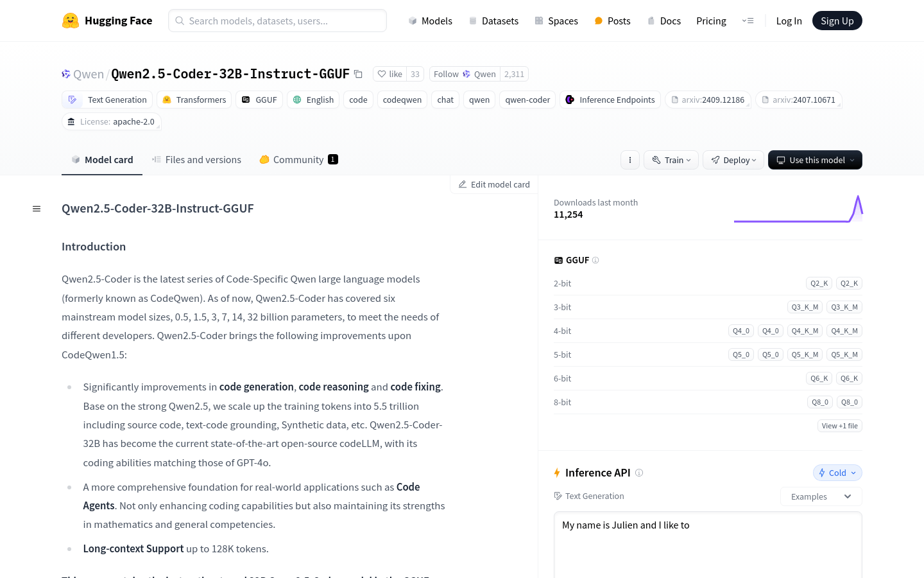Open table of contents hamburger icon

click(x=37, y=209)
